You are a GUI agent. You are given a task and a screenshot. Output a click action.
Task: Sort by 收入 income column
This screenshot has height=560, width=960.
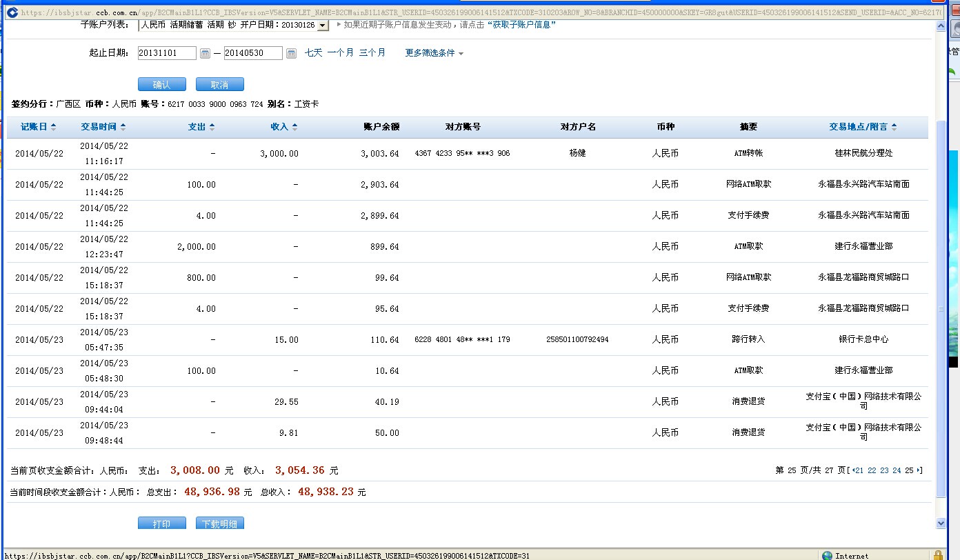[284, 127]
